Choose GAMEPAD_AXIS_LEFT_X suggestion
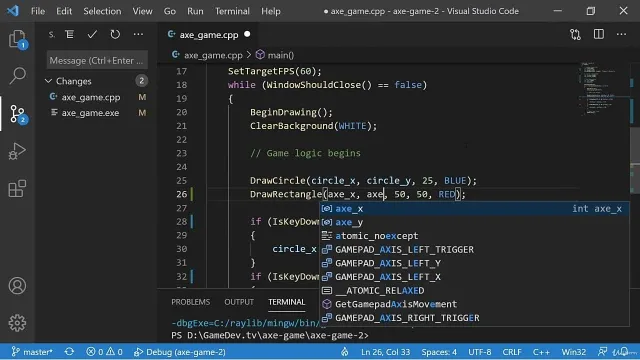Screen dimensions: 640x360 coord(473,277)
